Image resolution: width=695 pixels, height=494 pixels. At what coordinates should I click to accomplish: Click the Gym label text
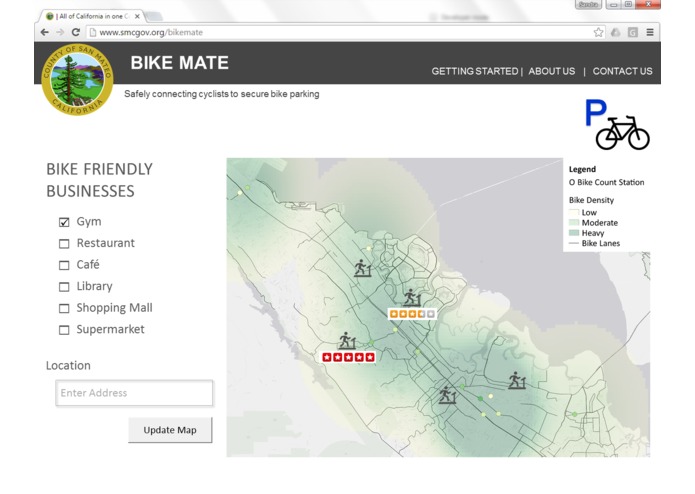tap(89, 222)
